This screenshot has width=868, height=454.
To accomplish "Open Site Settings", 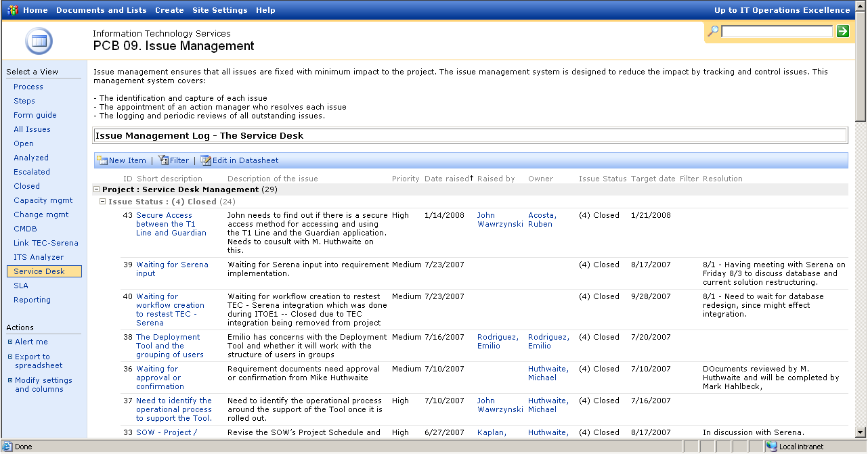I will [219, 10].
